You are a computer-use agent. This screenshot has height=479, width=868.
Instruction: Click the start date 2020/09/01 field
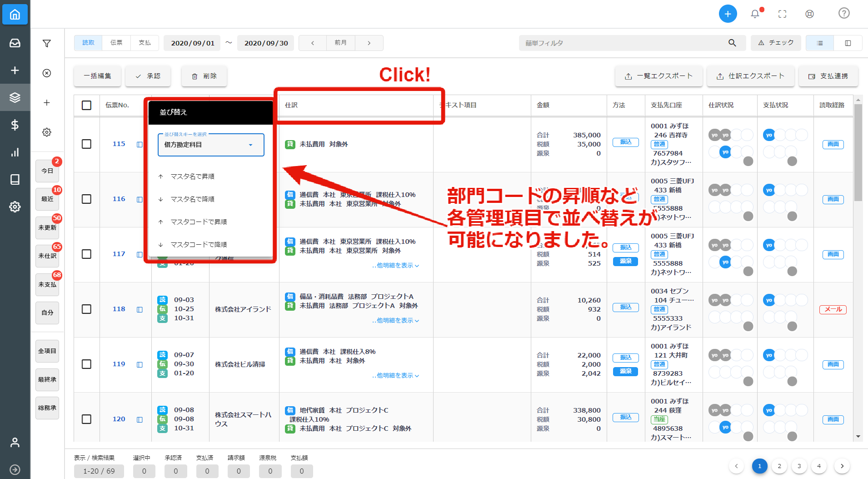192,43
